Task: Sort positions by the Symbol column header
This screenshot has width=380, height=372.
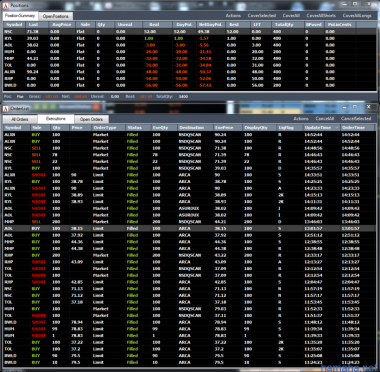Action: [x=14, y=25]
